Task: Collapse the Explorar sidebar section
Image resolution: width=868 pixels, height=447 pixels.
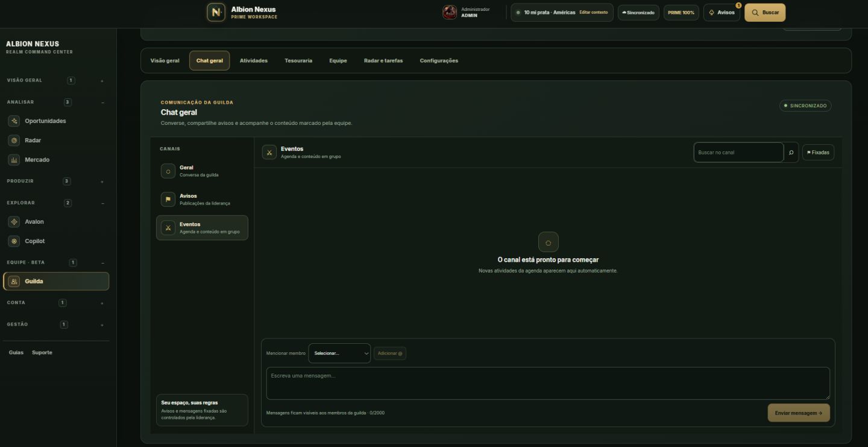Action: tap(102, 203)
